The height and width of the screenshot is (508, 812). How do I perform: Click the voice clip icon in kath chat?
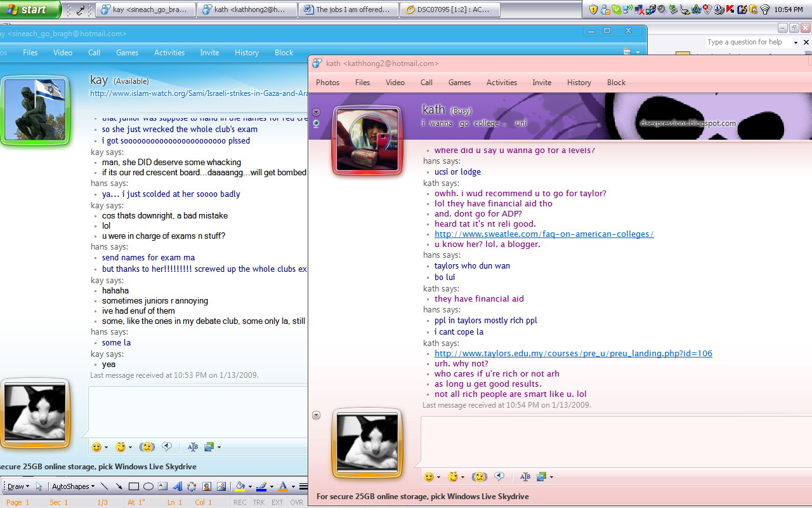pos(500,476)
